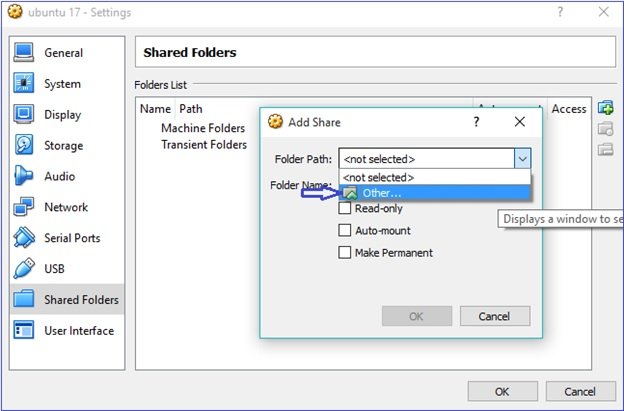The width and height of the screenshot is (624, 411).
Task: Click Cancel in the Settings window
Action: pyautogui.click(x=581, y=392)
